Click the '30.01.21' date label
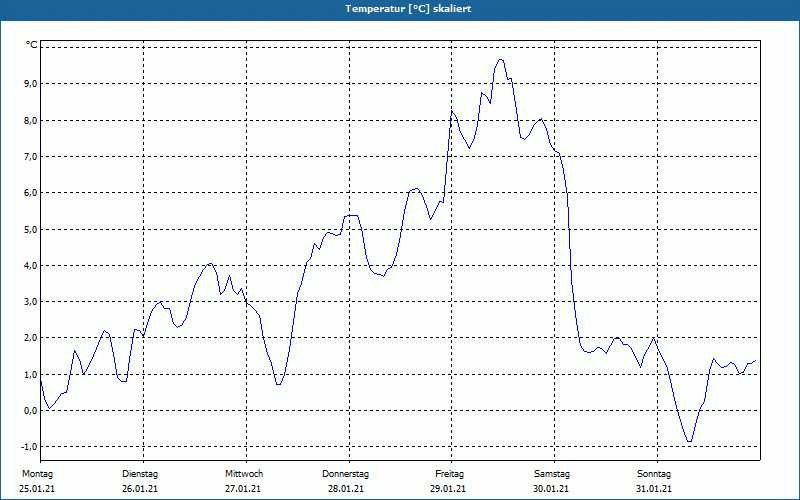 pos(551,489)
